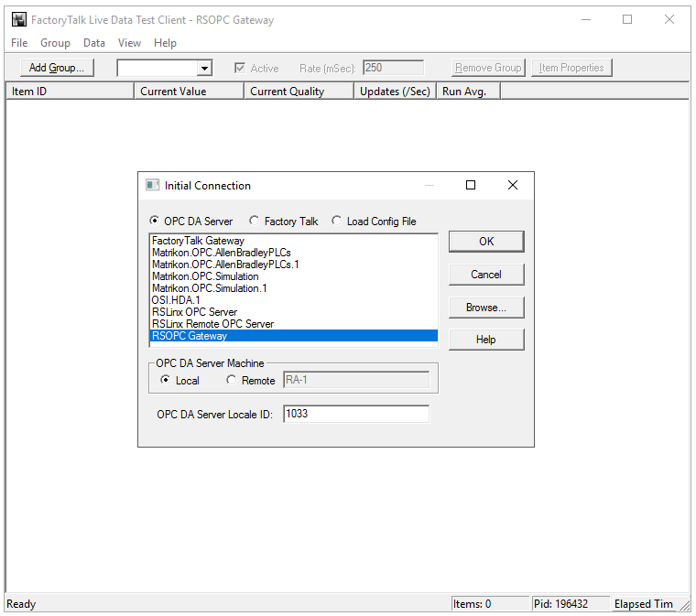Minimize the FactoryTalk Live Data Test Client window

click(x=586, y=19)
